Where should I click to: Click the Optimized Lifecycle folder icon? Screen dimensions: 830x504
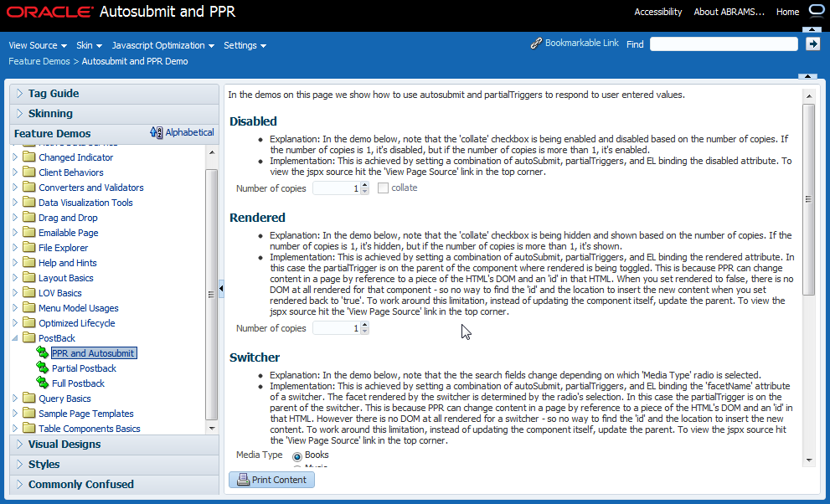[29, 322]
